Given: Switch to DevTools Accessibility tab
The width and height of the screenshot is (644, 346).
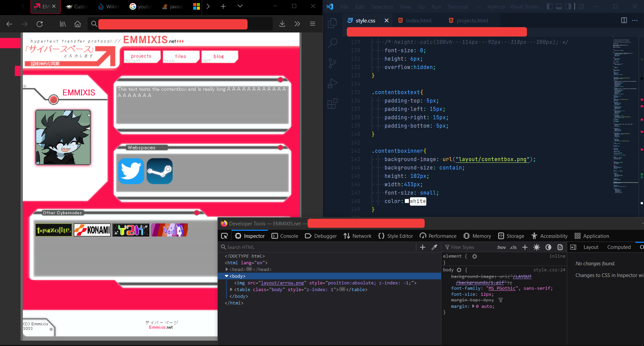Looking at the screenshot, I should [x=549, y=236].
